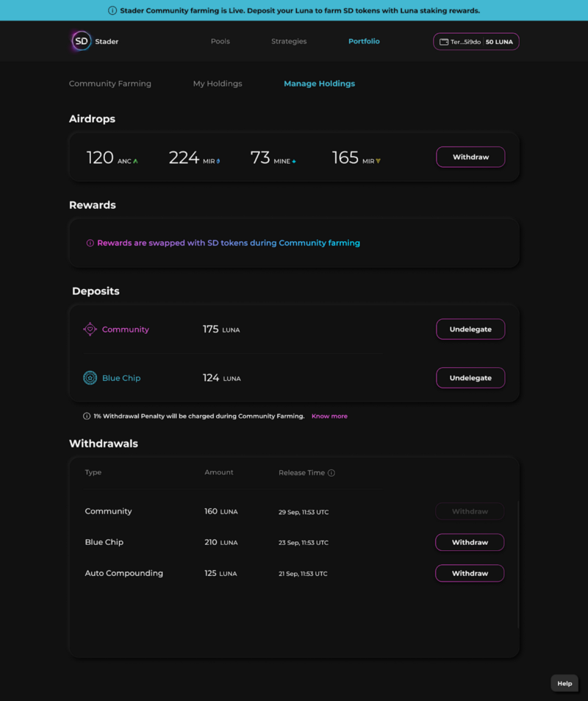Click the Stader Community farming is Live banner text
This screenshot has width=588, height=701.
point(300,10)
